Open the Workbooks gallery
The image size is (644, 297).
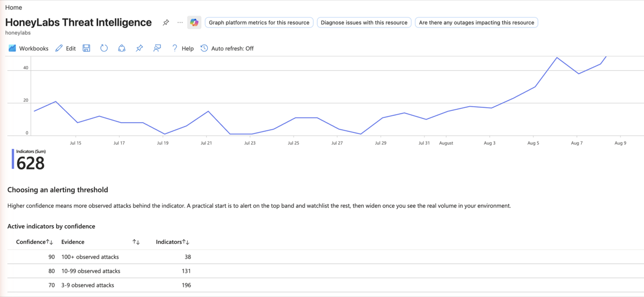(28, 48)
